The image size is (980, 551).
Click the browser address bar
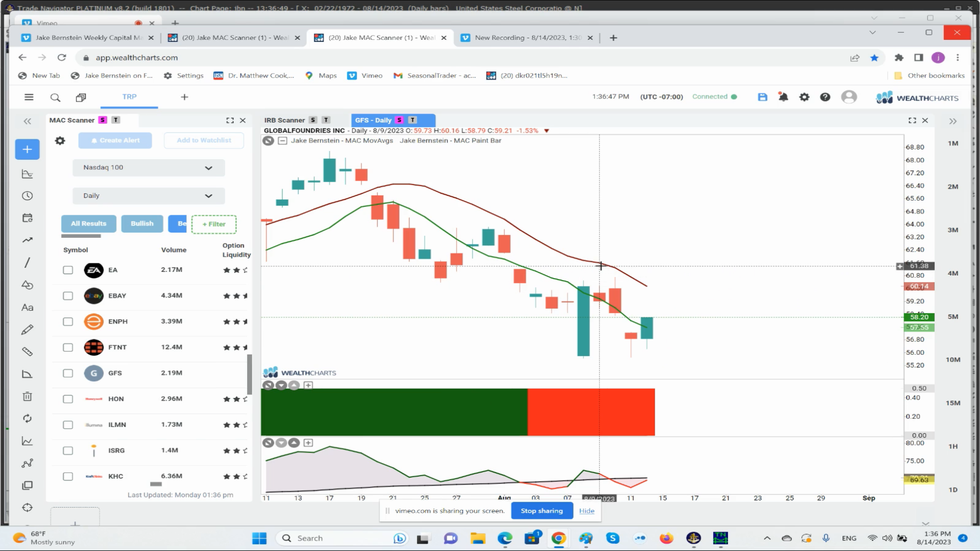click(459, 58)
